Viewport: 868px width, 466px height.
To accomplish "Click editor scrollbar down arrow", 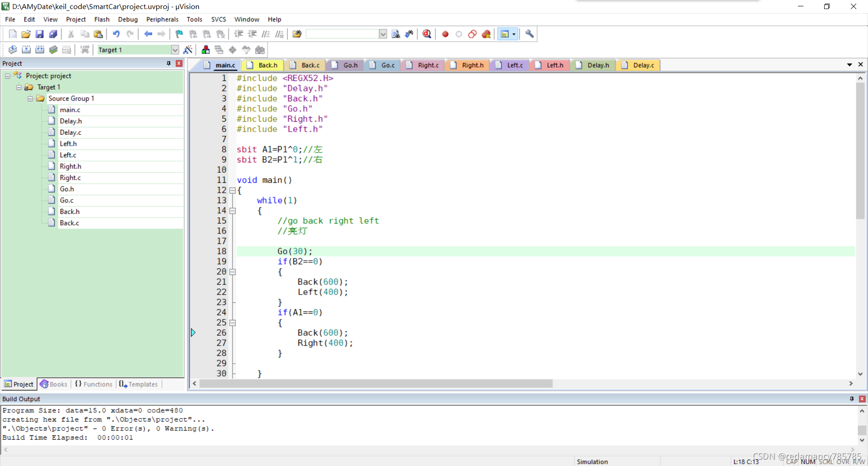I will (x=860, y=374).
